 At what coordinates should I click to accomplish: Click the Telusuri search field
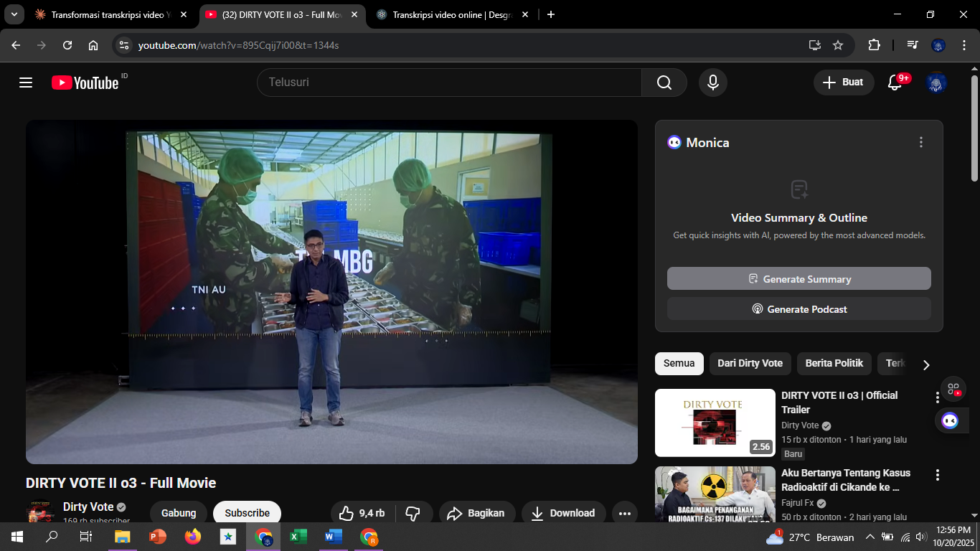pos(449,83)
